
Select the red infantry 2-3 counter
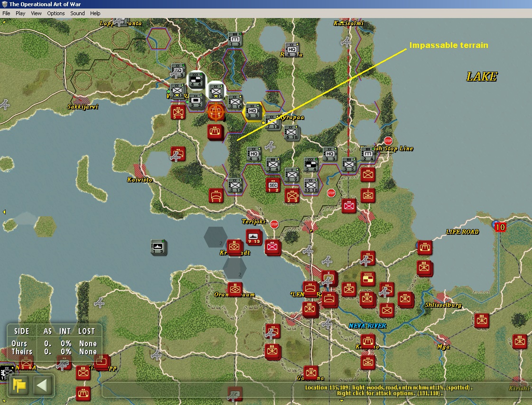[292, 196]
